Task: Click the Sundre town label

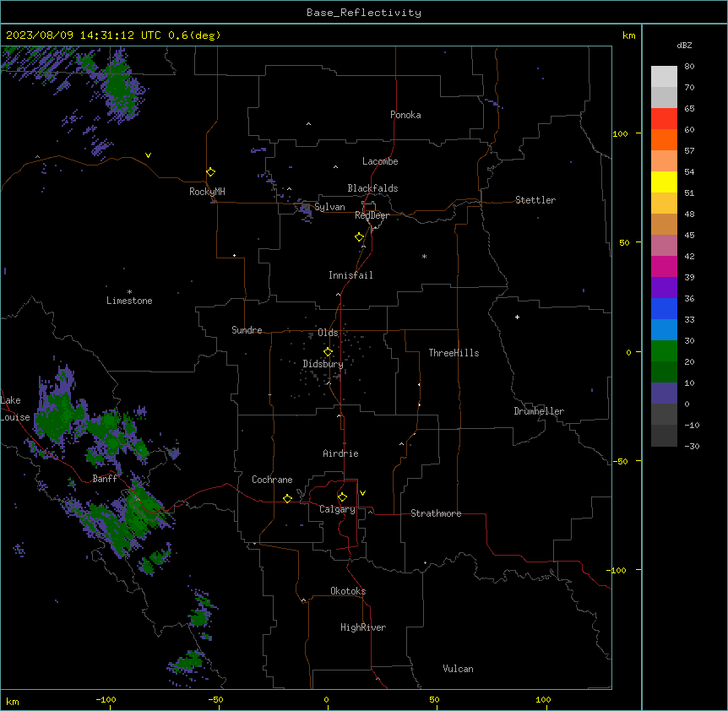Action: pos(247,330)
